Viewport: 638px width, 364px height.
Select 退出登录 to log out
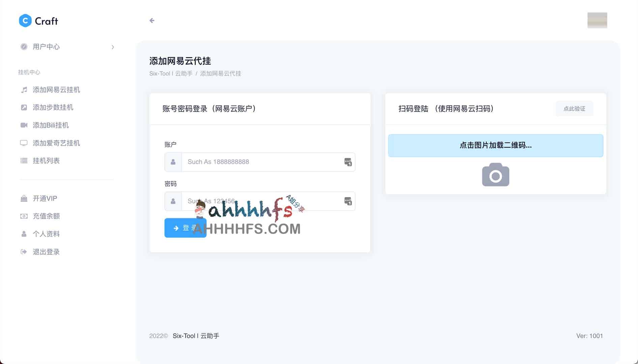[46, 252]
